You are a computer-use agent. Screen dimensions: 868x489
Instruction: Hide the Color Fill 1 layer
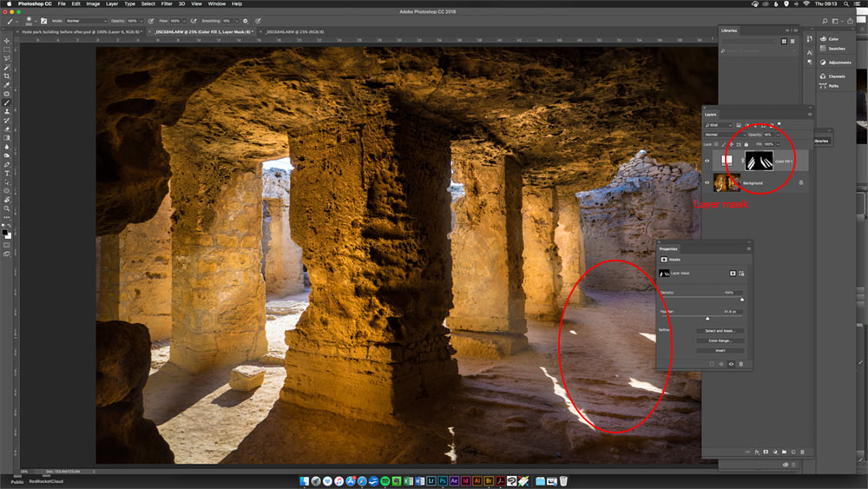[707, 162]
